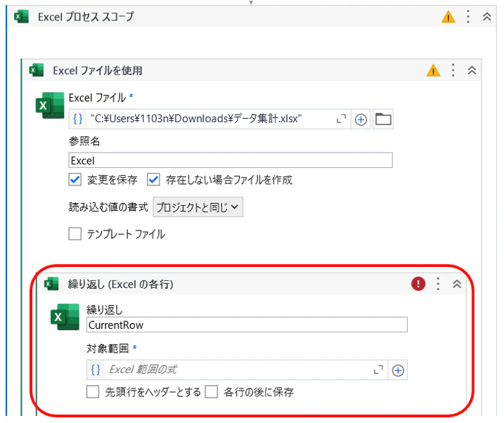Open the three-dot menu of Excel プロセス スコープ
Image resolution: width=504 pixels, height=423 pixels.
(468, 16)
